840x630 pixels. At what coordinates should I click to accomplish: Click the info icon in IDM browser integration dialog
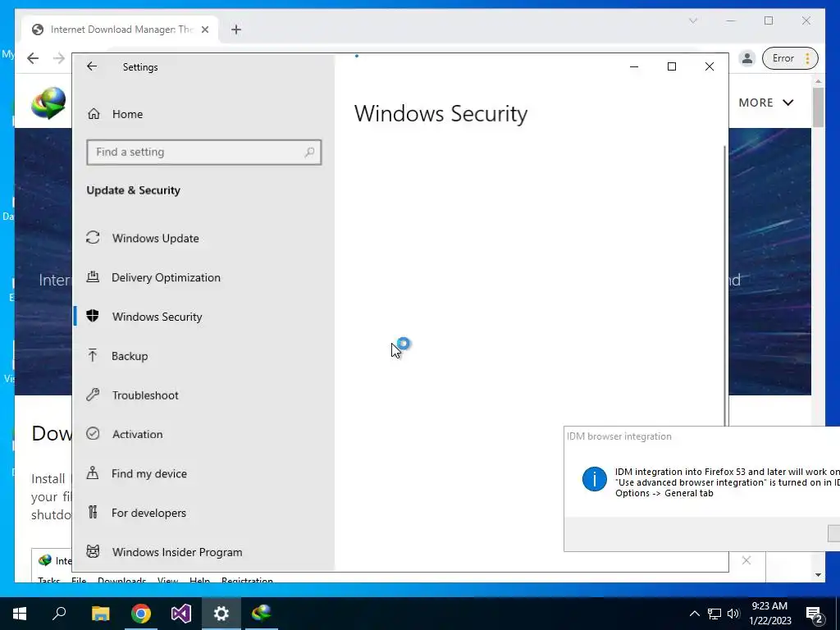pos(595,479)
